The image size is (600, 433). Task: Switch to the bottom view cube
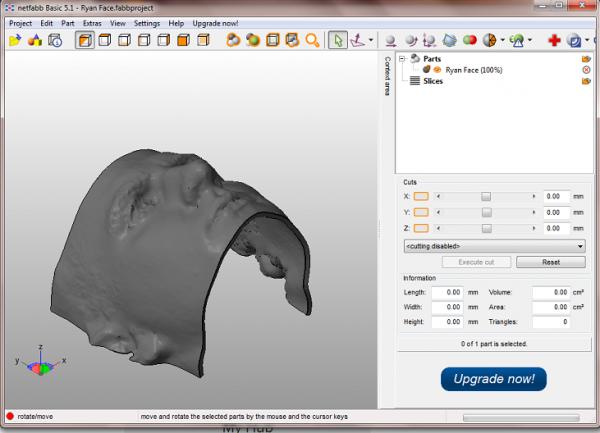124,40
